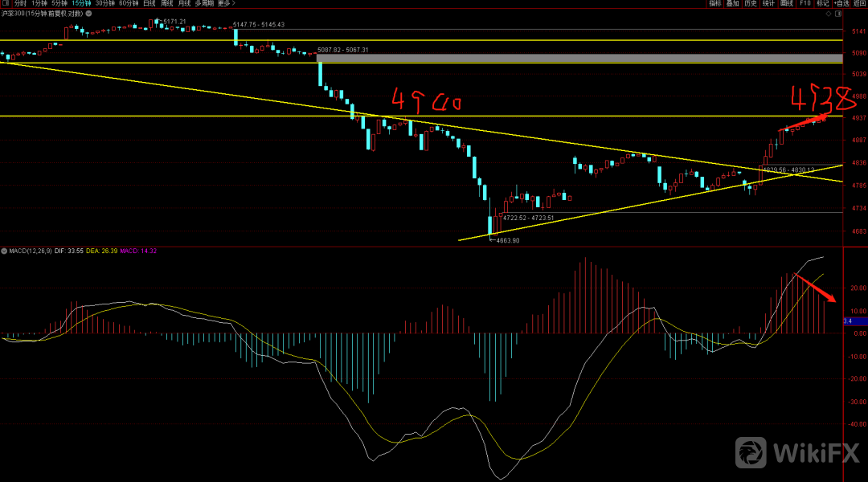Open the 画线 drawing tools
The width and height of the screenshot is (868, 482).
[787, 4]
